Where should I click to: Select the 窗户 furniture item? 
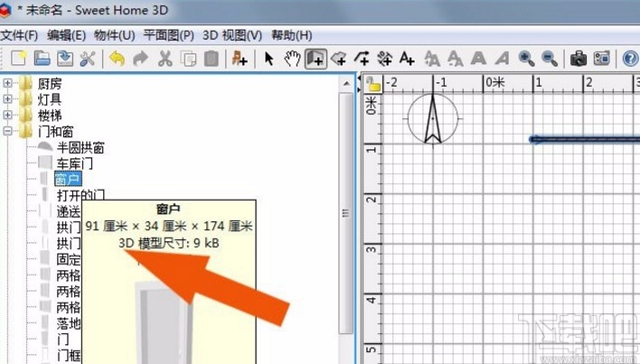click(68, 179)
